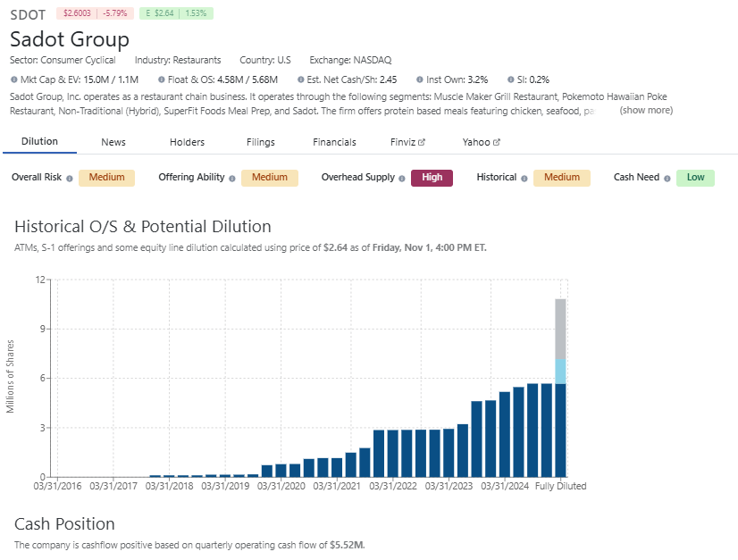Click the Low badge for Cash Need
This screenshot has width=738, height=560.
pos(695,178)
